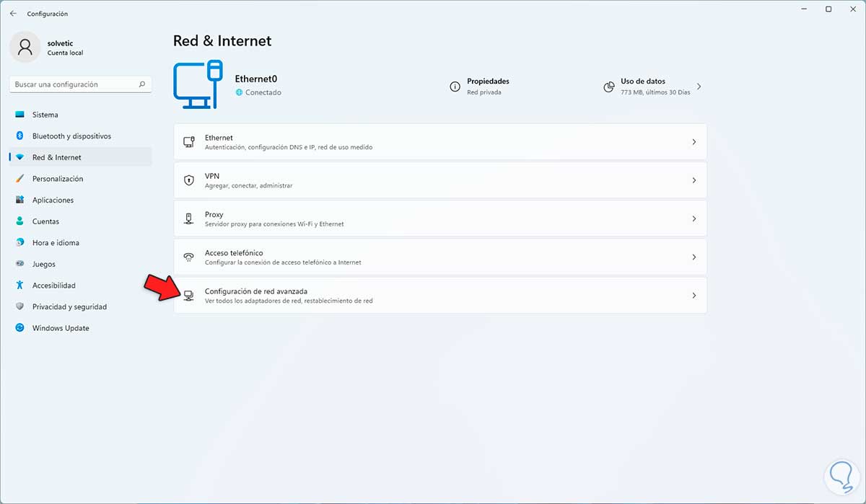
Task: Click the Sistema monitor icon
Action: [x=19, y=115]
